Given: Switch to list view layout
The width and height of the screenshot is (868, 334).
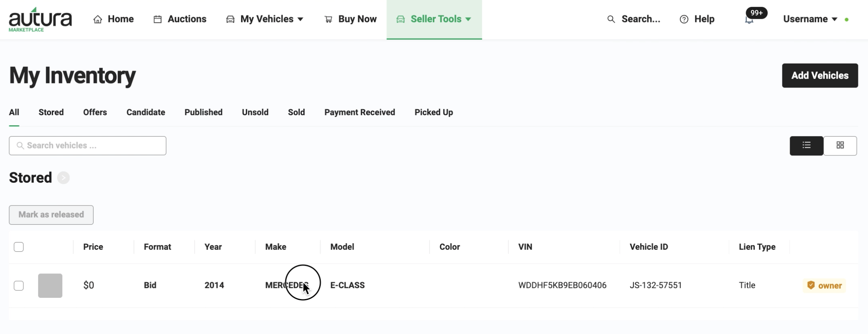Looking at the screenshot, I should [x=806, y=145].
